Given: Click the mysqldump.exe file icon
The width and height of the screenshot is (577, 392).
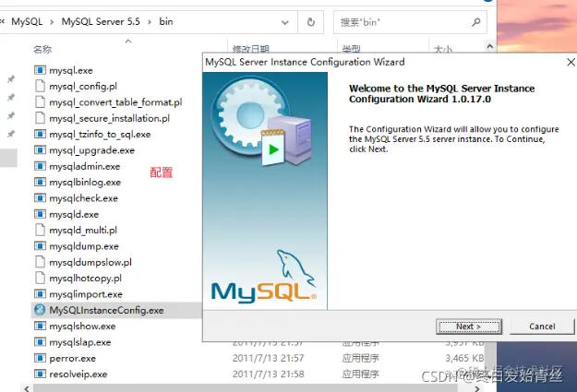Looking at the screenshot, I should 40,245.
